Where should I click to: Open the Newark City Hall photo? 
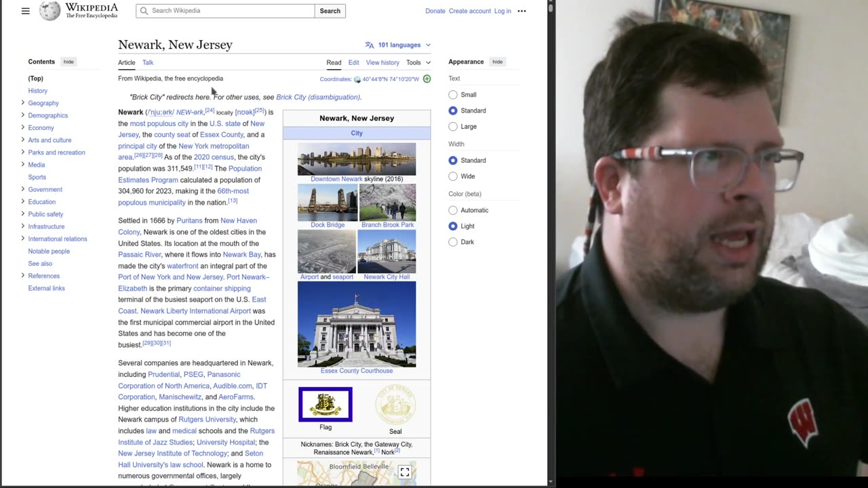pos(387,251)
